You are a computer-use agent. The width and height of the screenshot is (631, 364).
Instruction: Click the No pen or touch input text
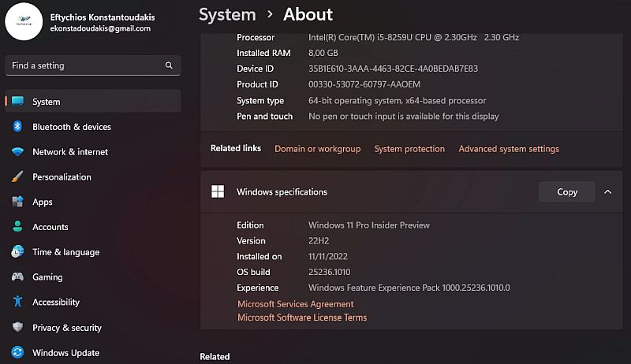(x=404, y=116)
